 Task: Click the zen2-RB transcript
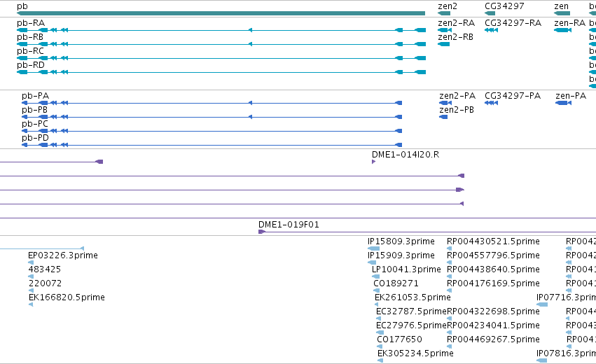(443, 44)
